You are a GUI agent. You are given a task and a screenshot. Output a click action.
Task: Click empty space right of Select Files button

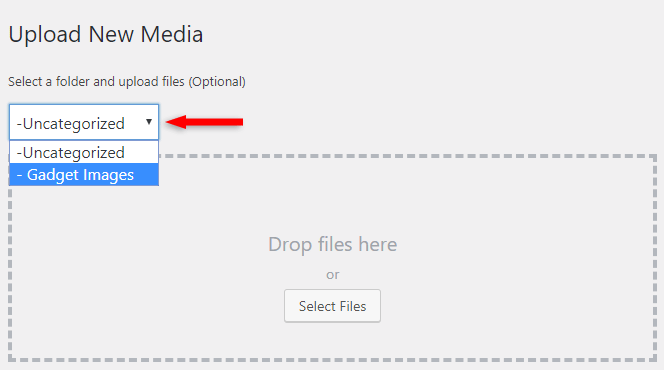pos(508,306)
